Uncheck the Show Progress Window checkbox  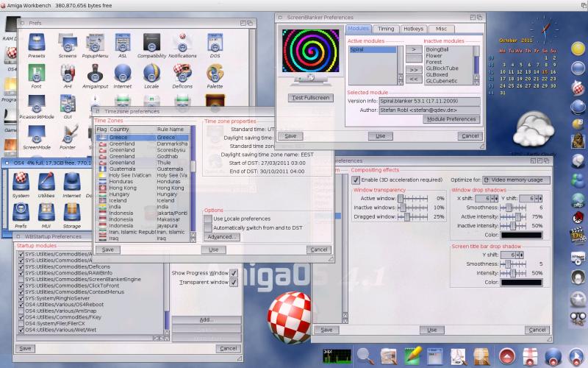pyautogui.click(x=234, y=272)
